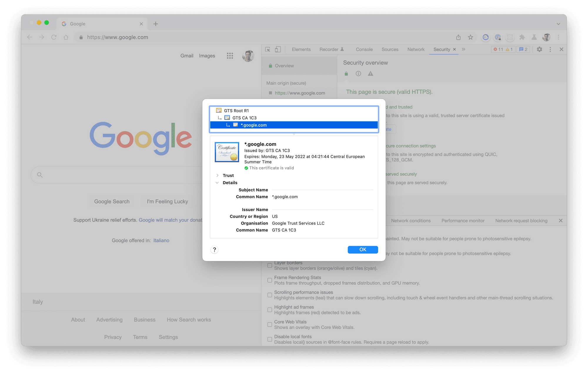
Task: Open DevTools settings gear
Action: tap(539, 49)
